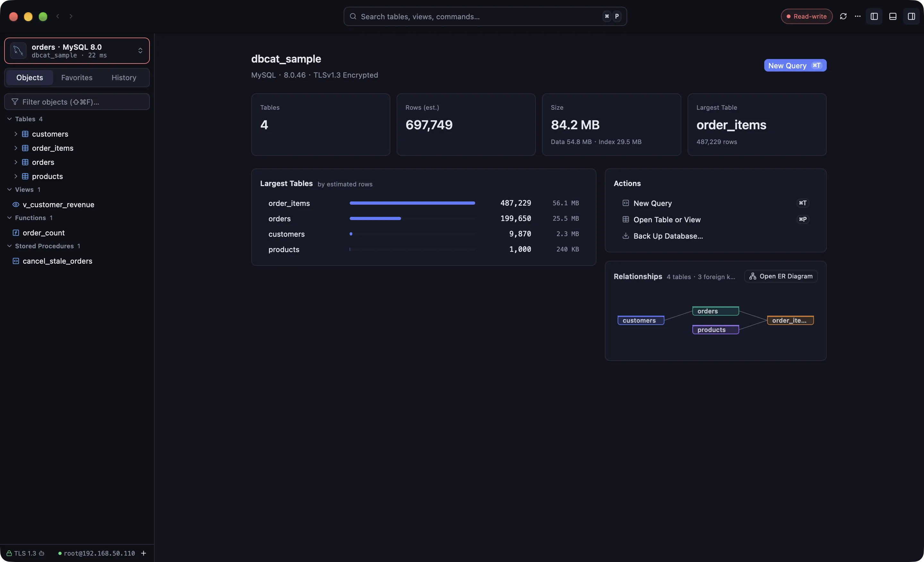Image resolution: width=924 pixels, height=562 pixels.
Task: Switch to the Objects tab
Action: pos(30,78)
